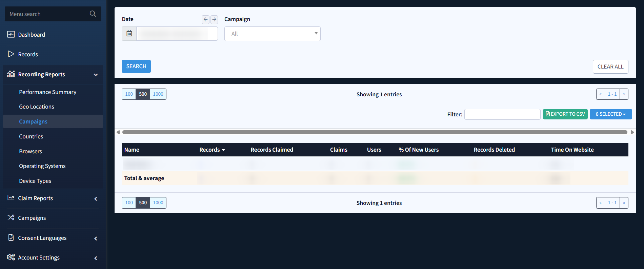The width and height of the screenshot is (644, 269).
Task: Select 500 entries per page at bottom
Action: [143, 203]
